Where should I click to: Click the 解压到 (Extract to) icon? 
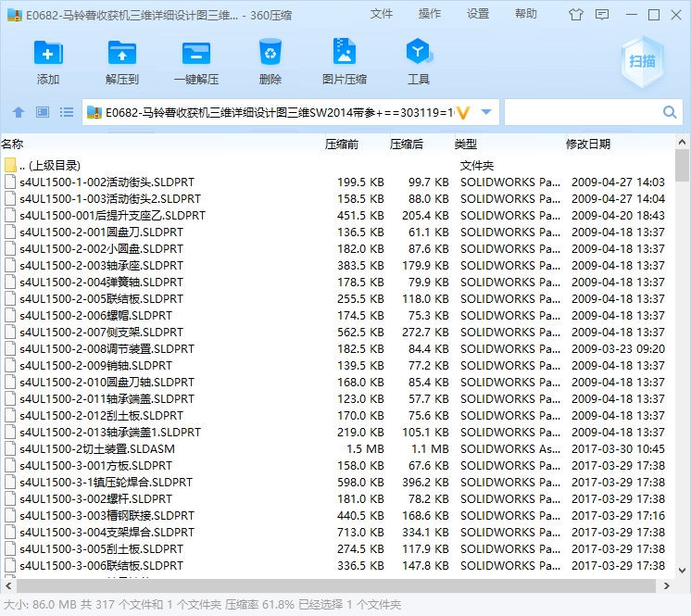pyautogui.click(x=122, y=54)
